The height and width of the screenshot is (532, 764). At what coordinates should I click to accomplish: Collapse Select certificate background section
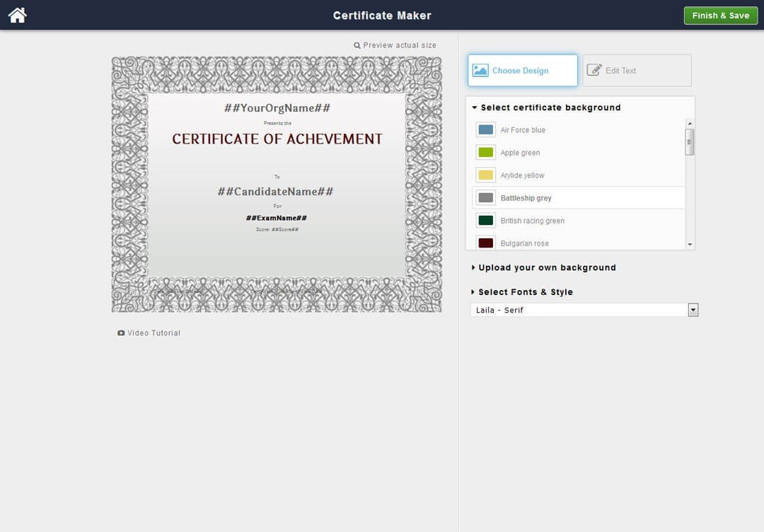coord(546,108)
